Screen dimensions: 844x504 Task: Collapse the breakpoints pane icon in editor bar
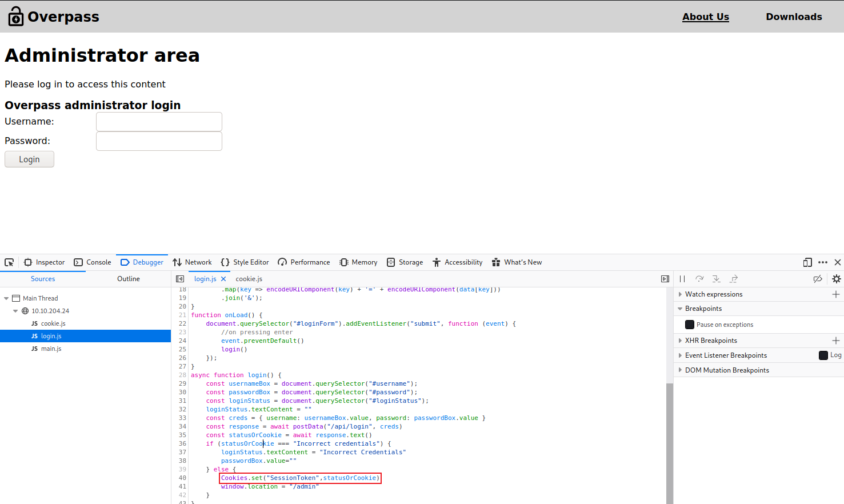click(x=665, y=279)
